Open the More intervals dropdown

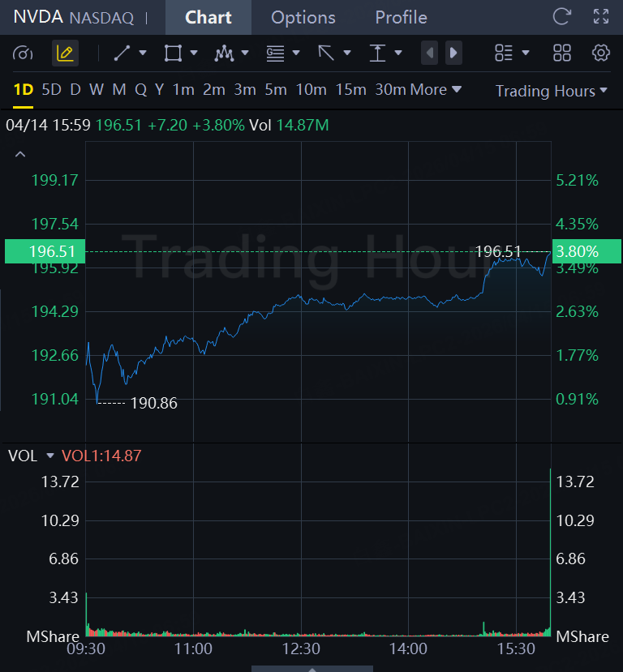point(436,90)
